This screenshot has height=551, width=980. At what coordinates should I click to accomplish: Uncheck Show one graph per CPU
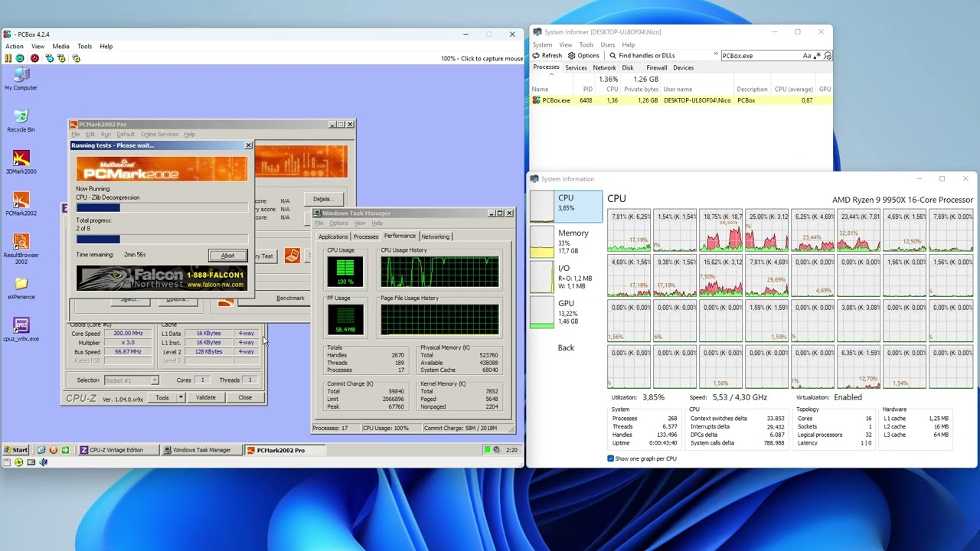[x=610, y=458]
